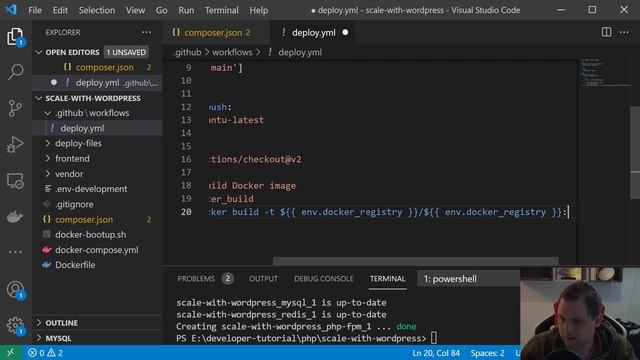Open the Search view icon

(x=16, y=72)
